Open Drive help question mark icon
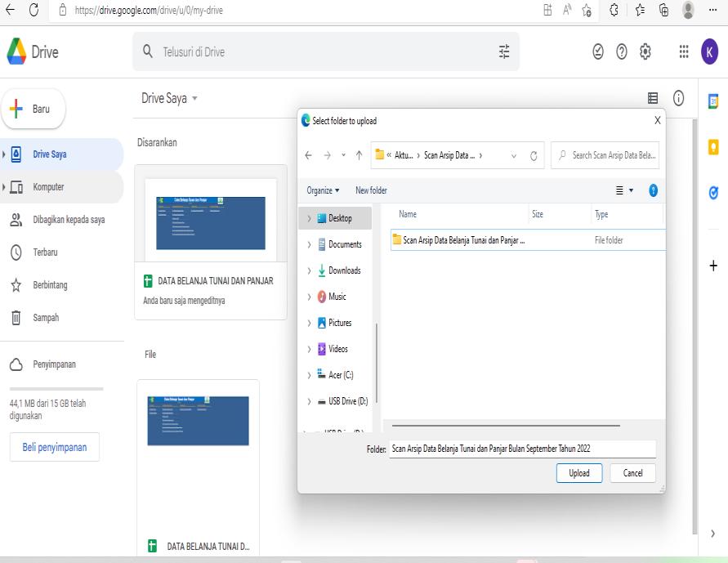 (x=622, y=51)
